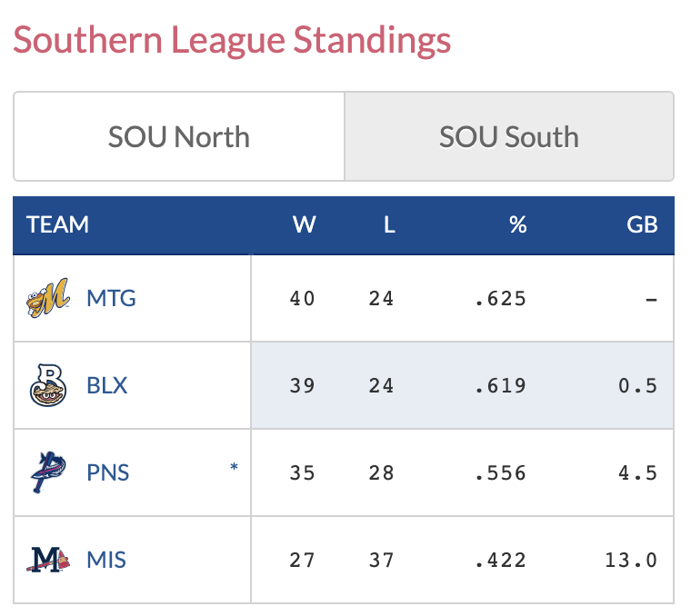Click the TEAM column header
Screen dimensions: 691x616
(58, 224)
